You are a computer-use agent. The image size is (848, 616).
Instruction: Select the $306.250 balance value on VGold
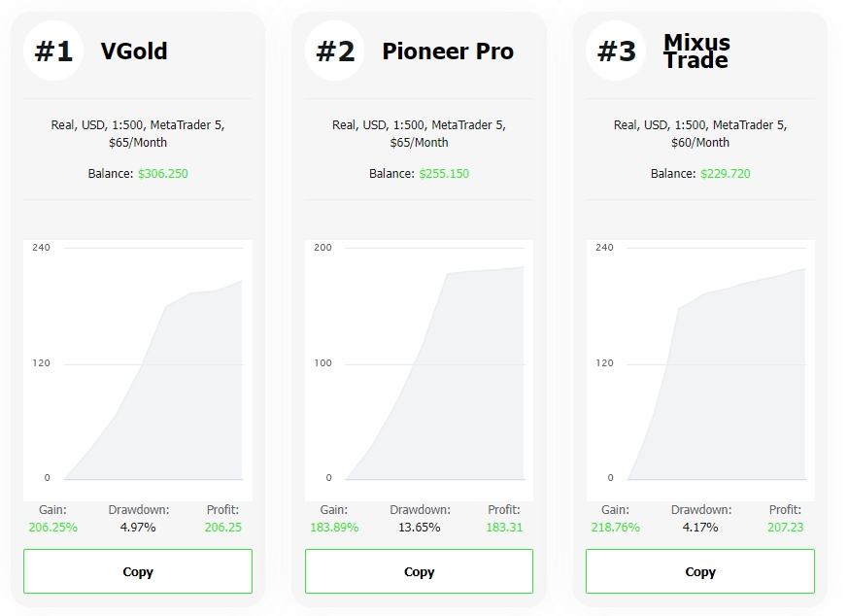[162, 174]
